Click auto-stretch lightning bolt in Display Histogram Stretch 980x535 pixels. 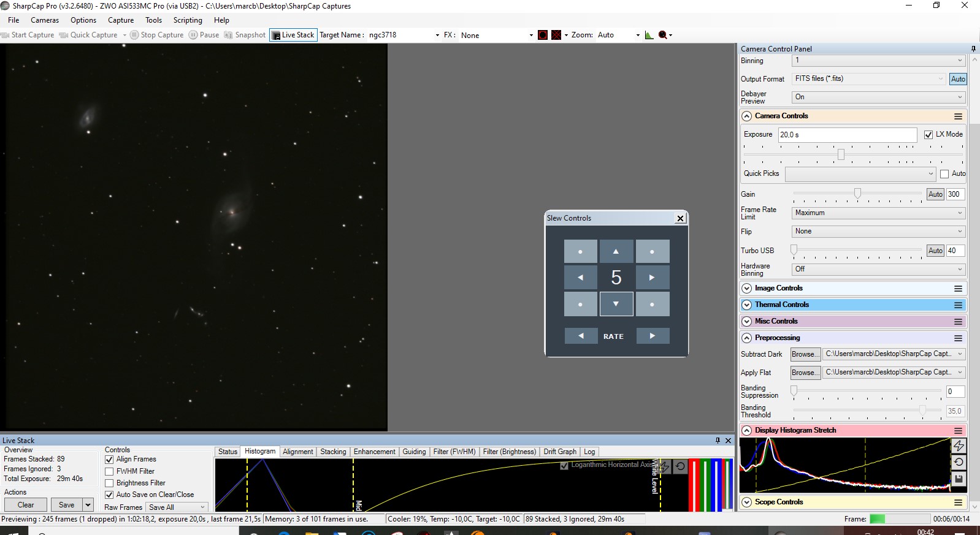point(959,446)
